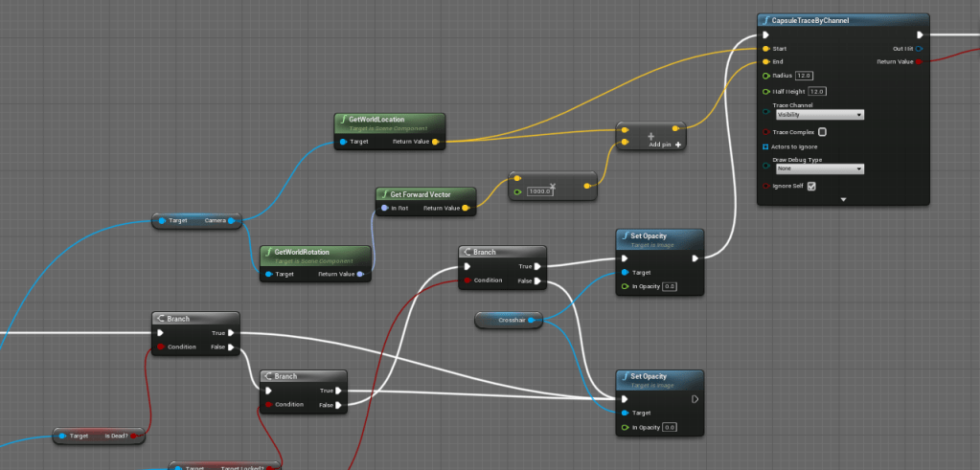The width and height of the screenshot is (980, 470).
Task: Click the Radius value field
Action: (x=804, y=76)
